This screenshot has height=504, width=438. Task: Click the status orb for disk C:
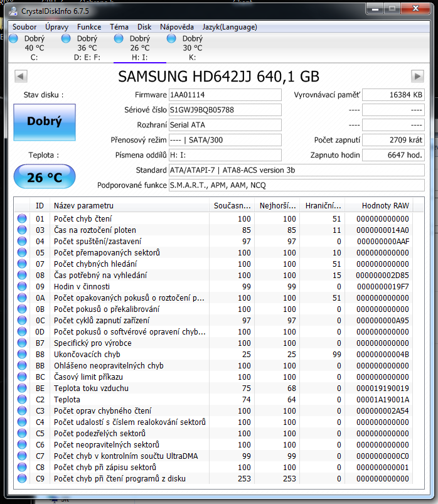click(14, 39)
